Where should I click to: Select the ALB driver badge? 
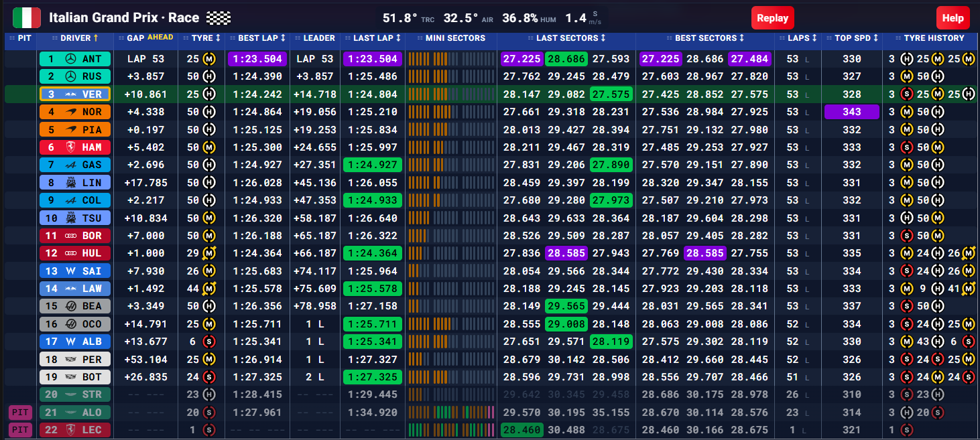click(74, 341)
